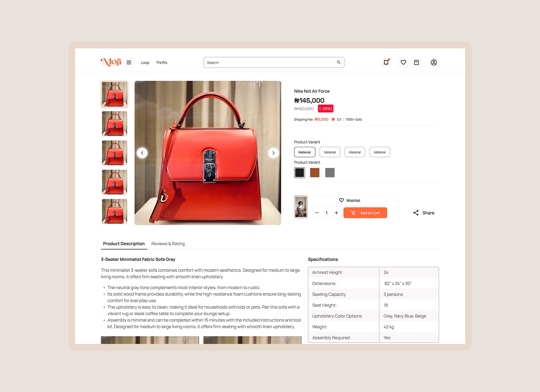The width and height of the screenshot is (540, 392).
Task: Open wishlist heart icon in header
Action: [403, 62]
